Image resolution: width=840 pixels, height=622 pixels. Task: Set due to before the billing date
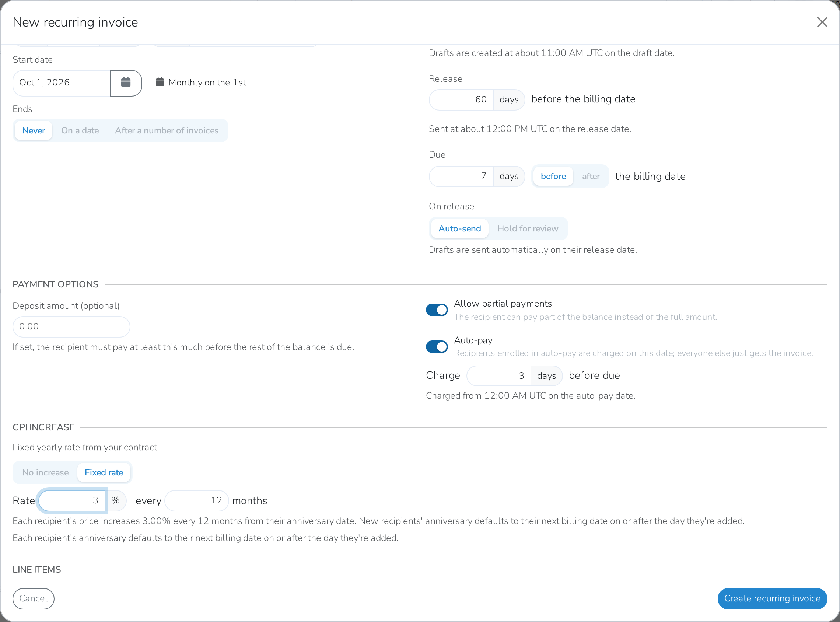553,176
